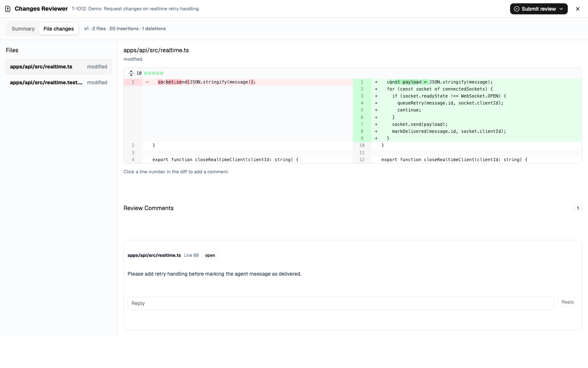
Task: Focus the Reply input field
Action: [341, 303]
